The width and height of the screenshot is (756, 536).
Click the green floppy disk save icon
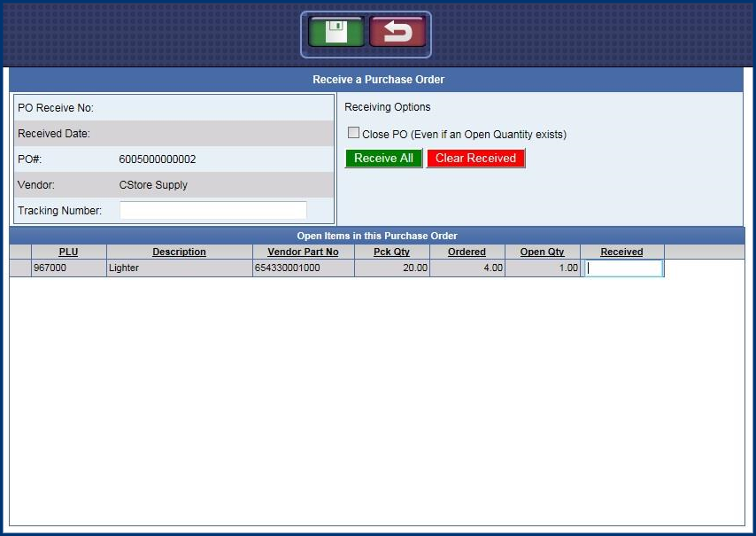pyautogui.click(x=336, y=32)
